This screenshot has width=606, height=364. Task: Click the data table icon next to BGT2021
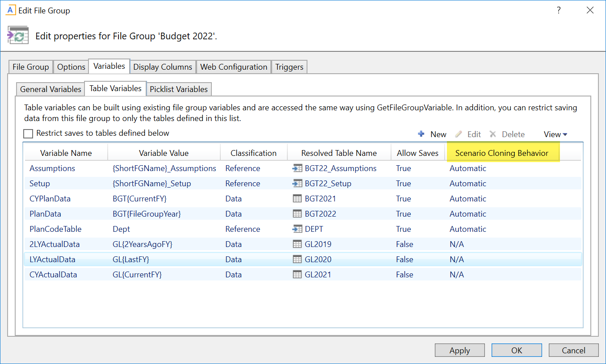[297, 199]
